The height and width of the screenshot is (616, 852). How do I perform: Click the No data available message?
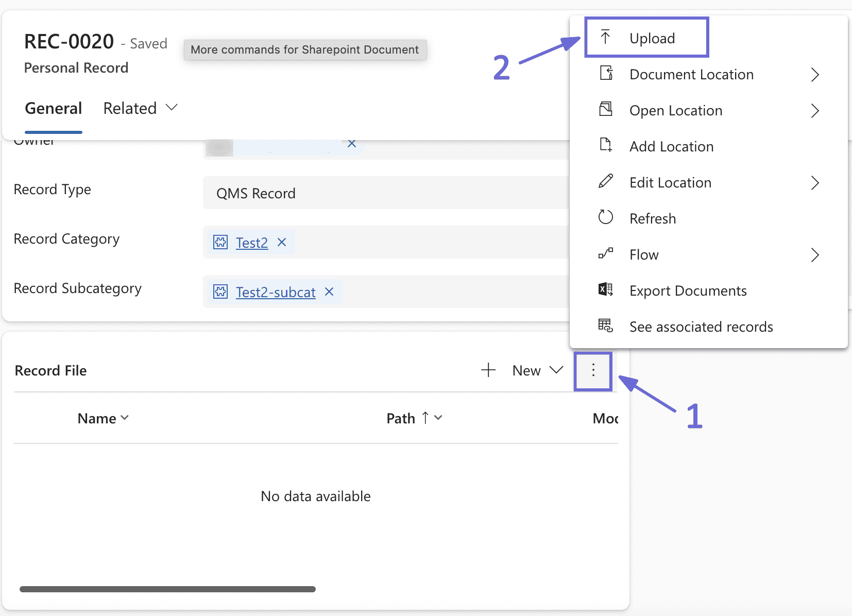tap(316, 496)
